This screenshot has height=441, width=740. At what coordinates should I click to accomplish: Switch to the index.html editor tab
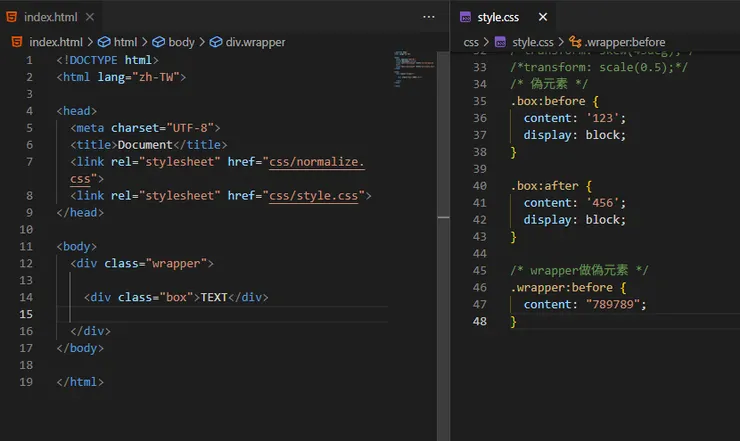(x=51, y=17)
